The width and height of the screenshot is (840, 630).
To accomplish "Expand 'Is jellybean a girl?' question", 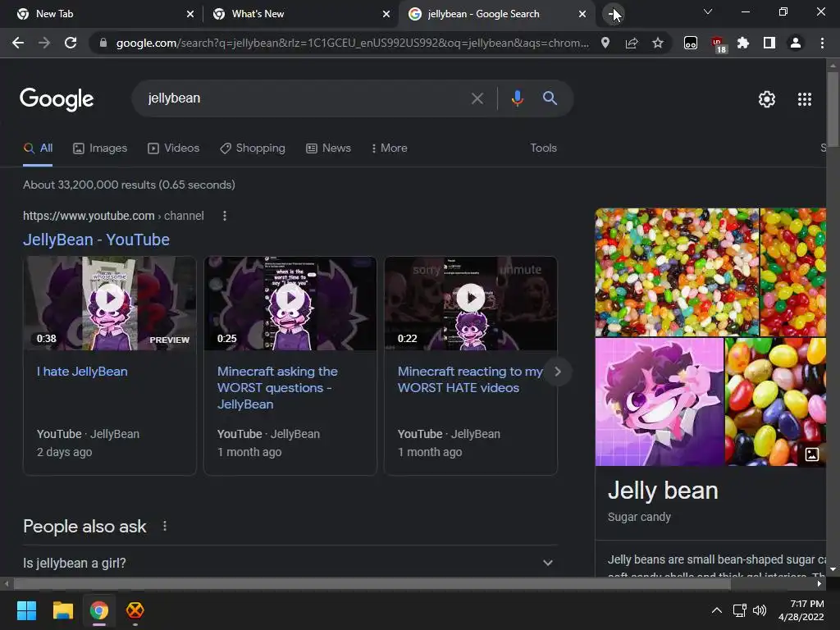I will 290,563.
